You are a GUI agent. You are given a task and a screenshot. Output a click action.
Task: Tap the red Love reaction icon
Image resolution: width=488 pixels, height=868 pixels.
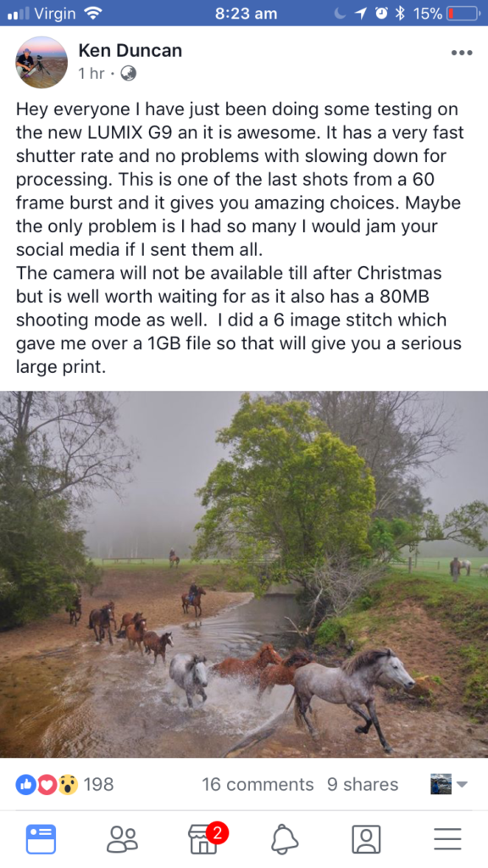click(x=47, y=784)
